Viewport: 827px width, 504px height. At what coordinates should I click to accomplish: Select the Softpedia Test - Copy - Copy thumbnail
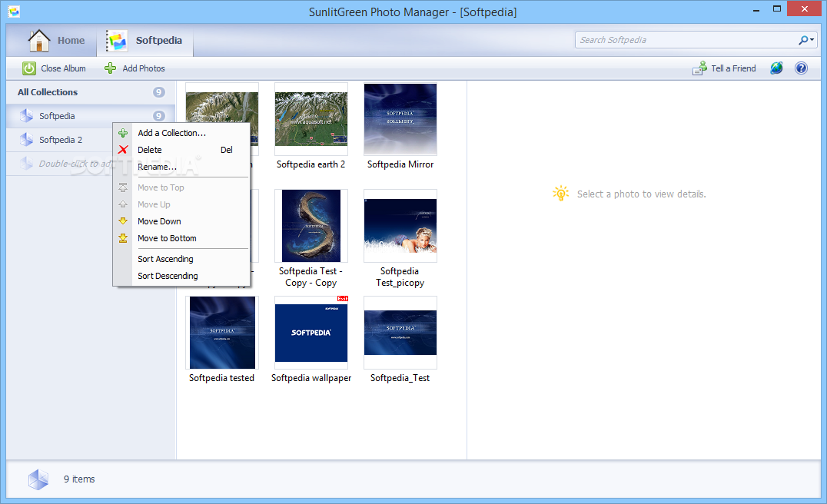coord(311,226)
